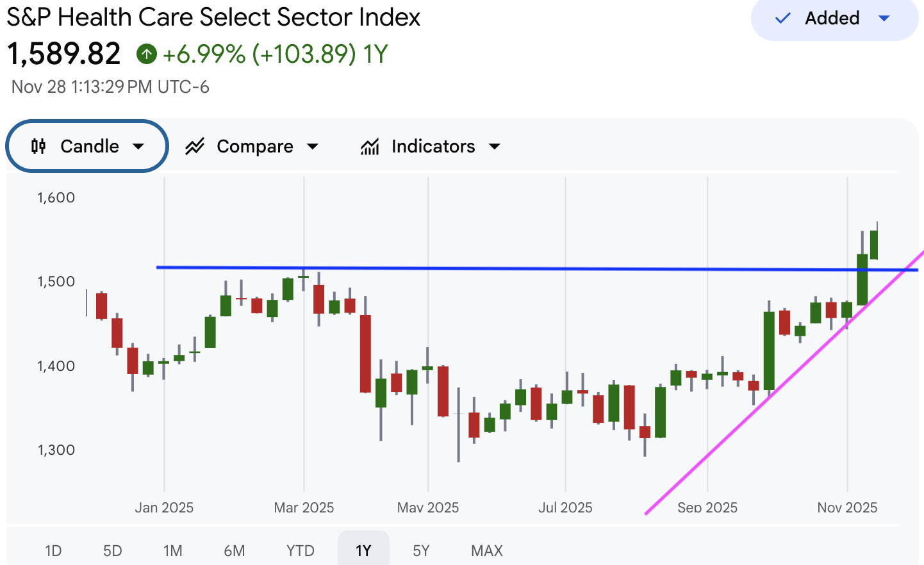924x565 pixels.
Task: Expand the Candle chart type dropdown
Action: tap(138, 147)
